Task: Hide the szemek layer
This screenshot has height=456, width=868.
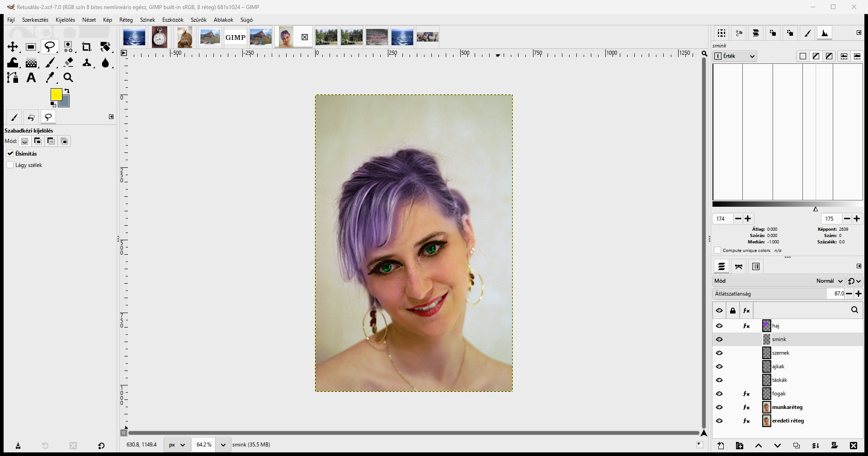Action: click(719, 353)
